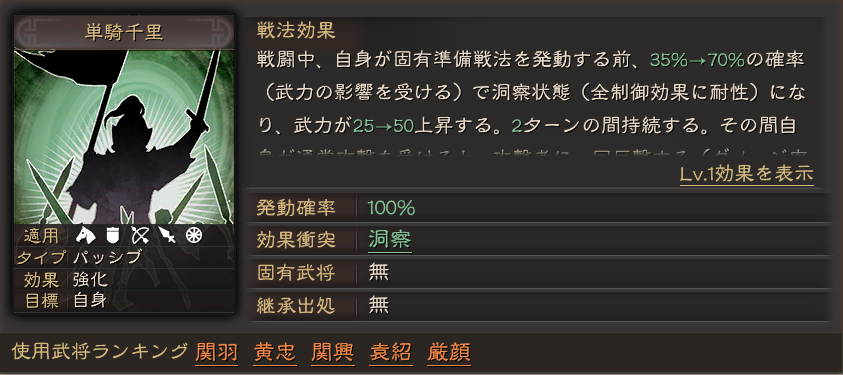
Task: Open the 袁紹 general link
Action: (391, 352)
